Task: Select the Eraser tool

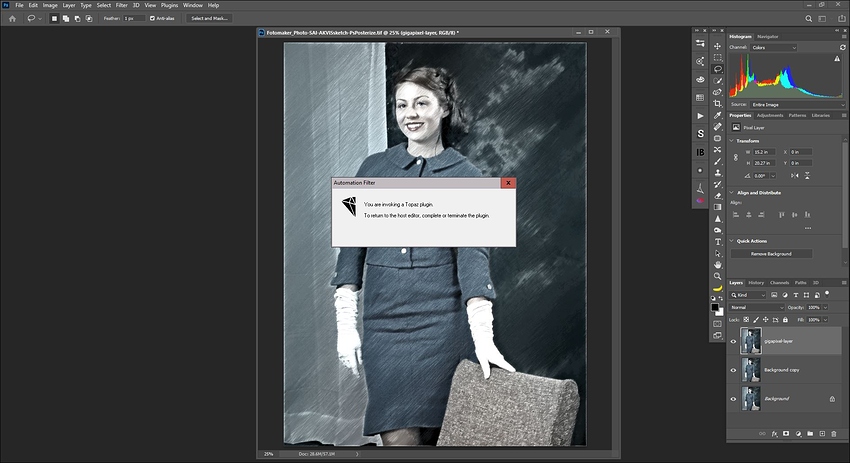Action: (718, 196)
